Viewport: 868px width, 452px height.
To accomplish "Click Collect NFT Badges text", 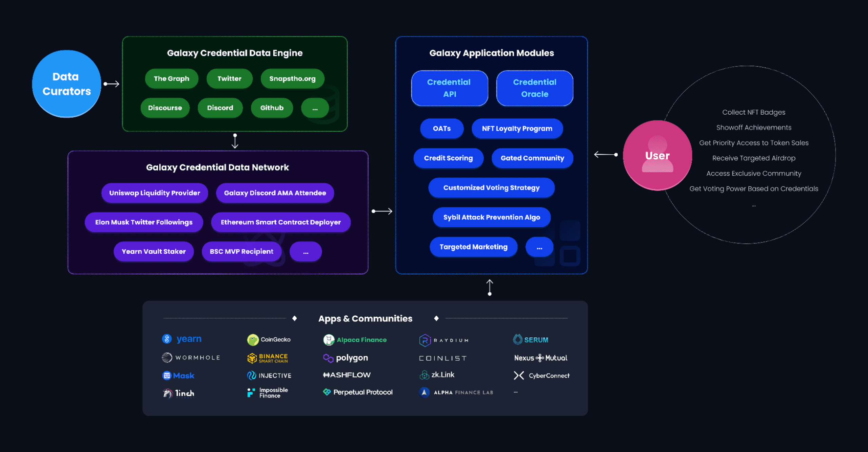I will [754, 112].
